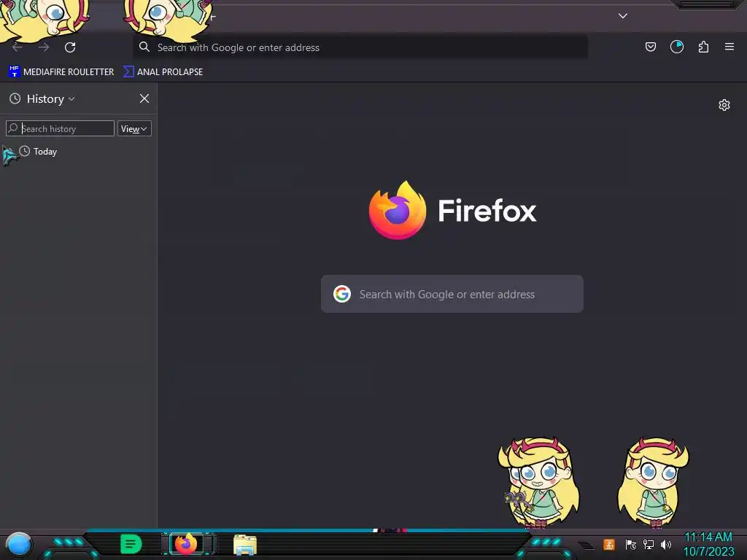Viewport: 747px width, 560px height.
Task: Click the Google logo in search box
Action: pyautogui.click(x=342, y=294)
